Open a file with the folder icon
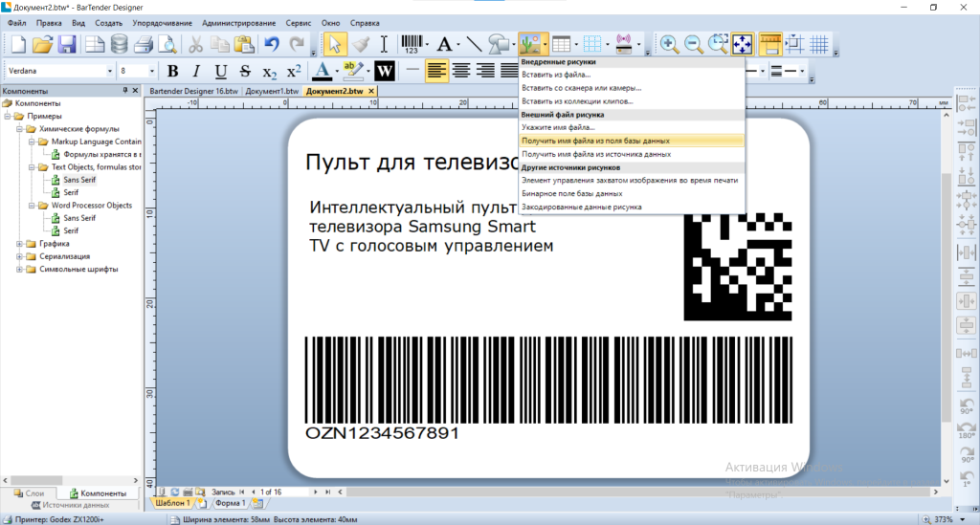 pos(42,44)
